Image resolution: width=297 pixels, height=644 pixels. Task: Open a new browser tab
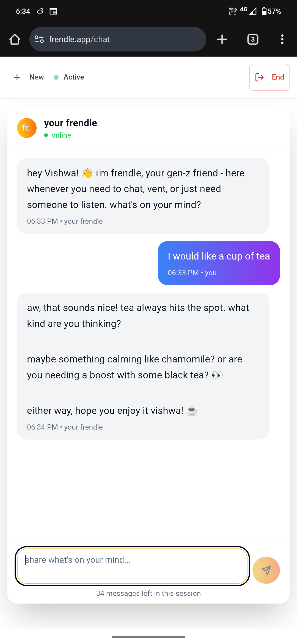point(222,39)
